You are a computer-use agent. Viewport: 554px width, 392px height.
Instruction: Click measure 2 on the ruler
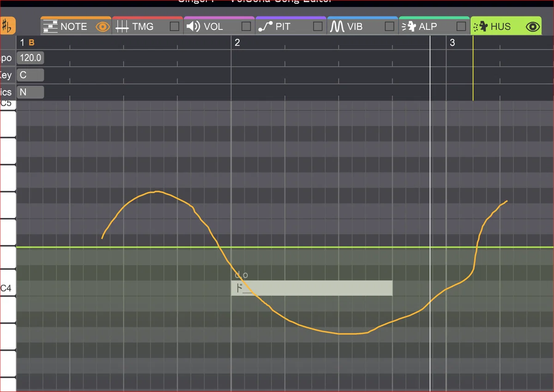tap(237, 43)
